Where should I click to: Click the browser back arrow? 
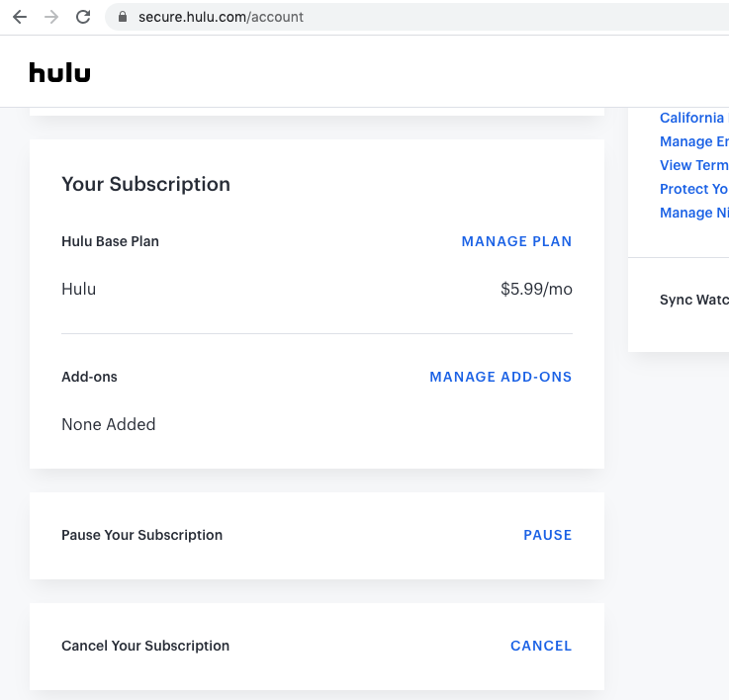tap(20, 17)
